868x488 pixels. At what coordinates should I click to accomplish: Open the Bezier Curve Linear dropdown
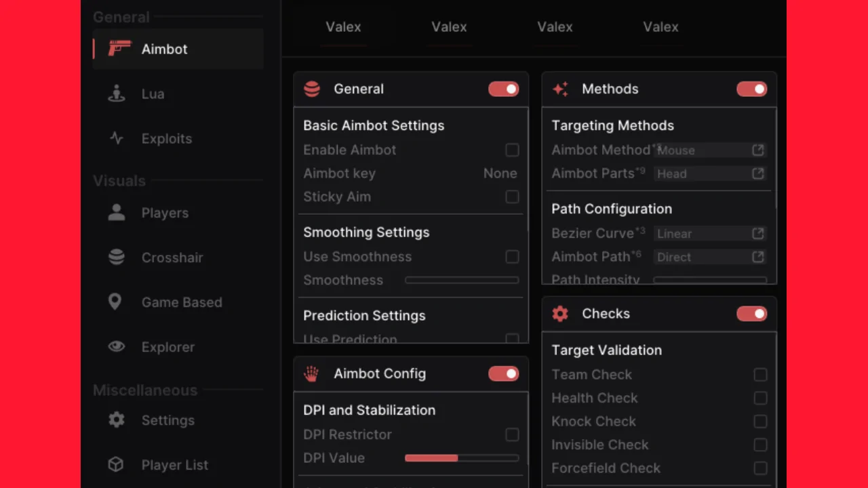(x=710, y=233)
